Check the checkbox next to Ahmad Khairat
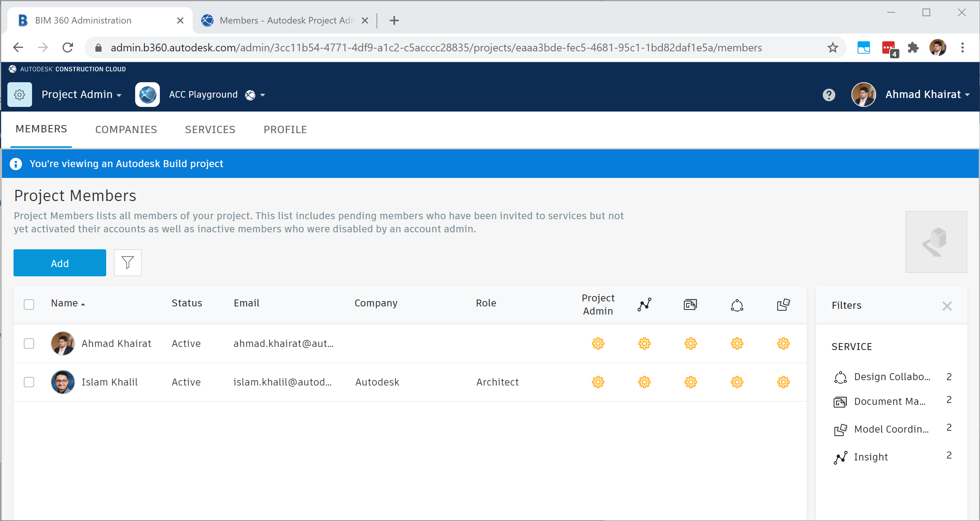Image resolution: width=980 pixels, height=521 pixels. (x=29, y=343)
